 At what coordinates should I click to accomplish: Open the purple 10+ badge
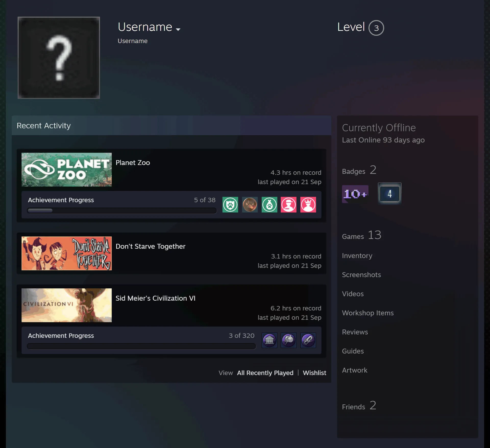[x=355, y=194]
